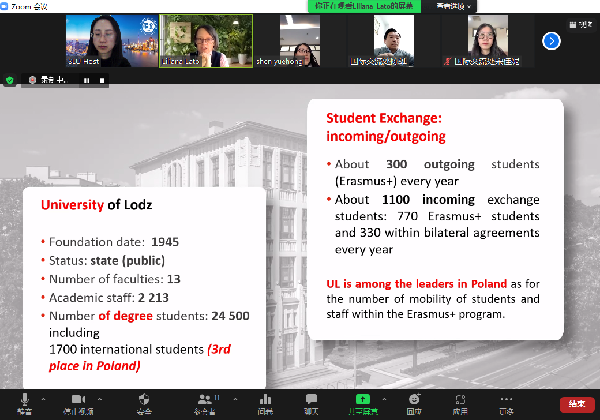
Task: Open video options arrow beside the camera
Action: pyautogui.click(x=100, y=399)
